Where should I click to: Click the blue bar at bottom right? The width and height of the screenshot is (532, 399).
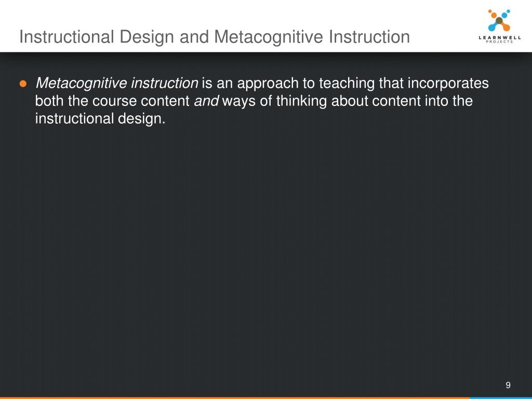click(x=500, y=397)
